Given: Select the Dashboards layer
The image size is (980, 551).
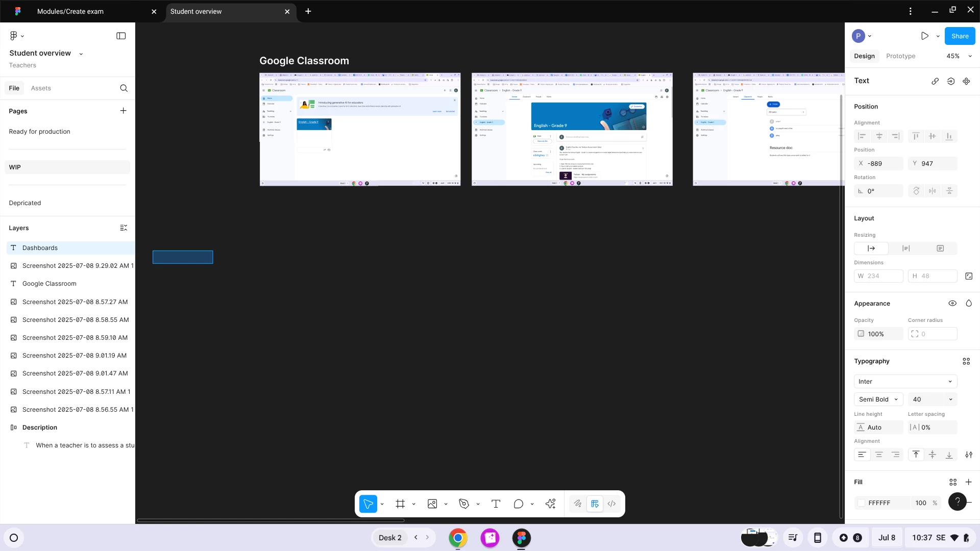Looking at the screenshot, I should tap(70, 248).
